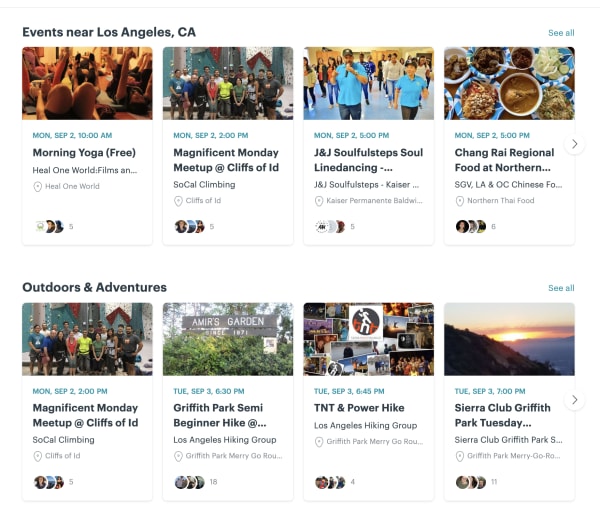600x528 pixels.
Task: Open the Morning Yoga (Free) photo
Action: click(87, 83)
